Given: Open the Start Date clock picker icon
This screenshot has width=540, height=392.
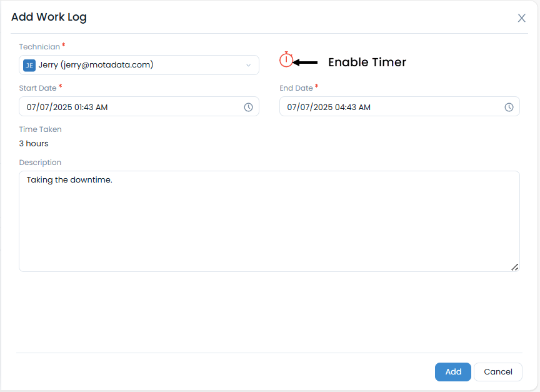Looking at the screenshot, I should pyautogui.click(x=248, y=107).
